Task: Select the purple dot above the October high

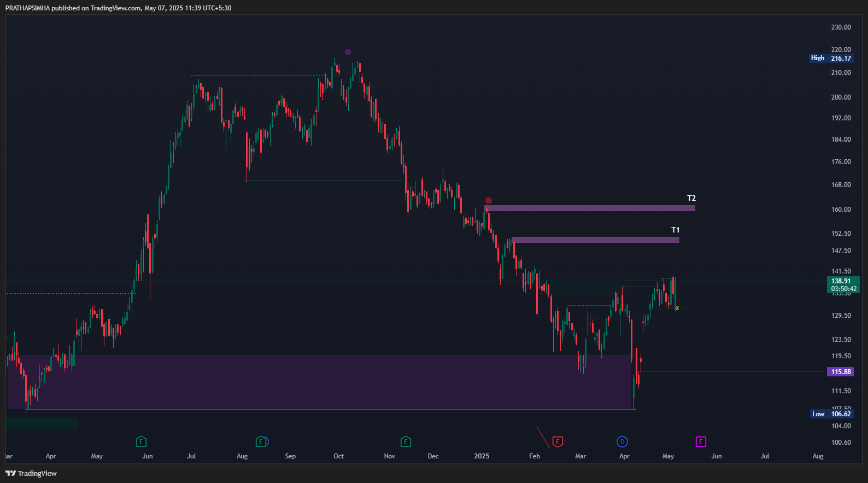Action: coord(348,52)
